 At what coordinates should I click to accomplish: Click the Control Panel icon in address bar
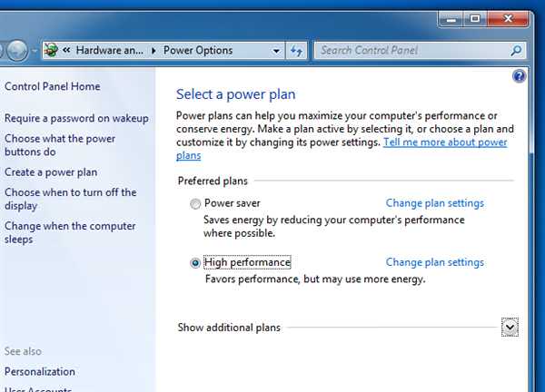coord(51,51)
